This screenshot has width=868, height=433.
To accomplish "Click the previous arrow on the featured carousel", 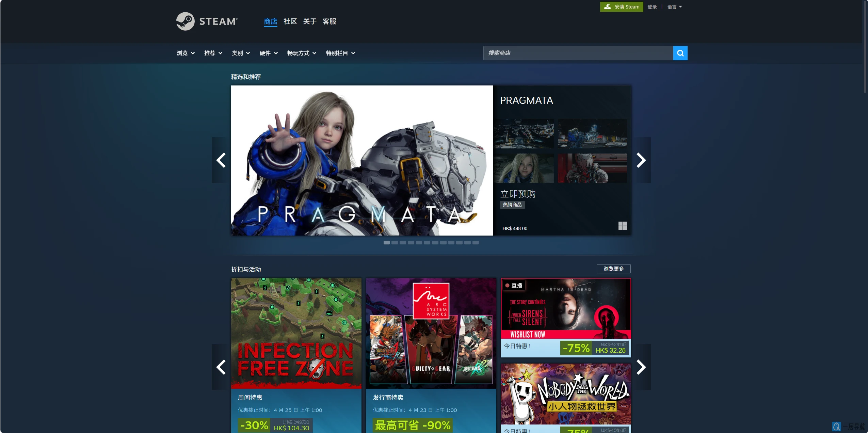I will [222, 160].
